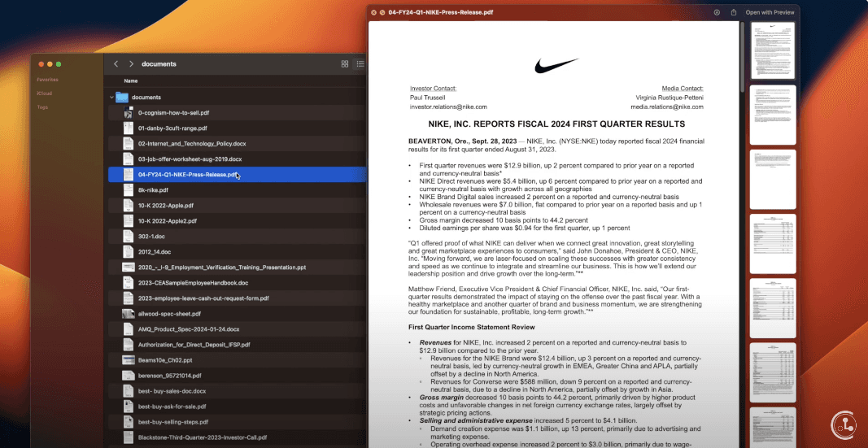This screenshot has height=448, width=868.
Task: Click the Nike swoosh logo in document
Action: [556, 65]
